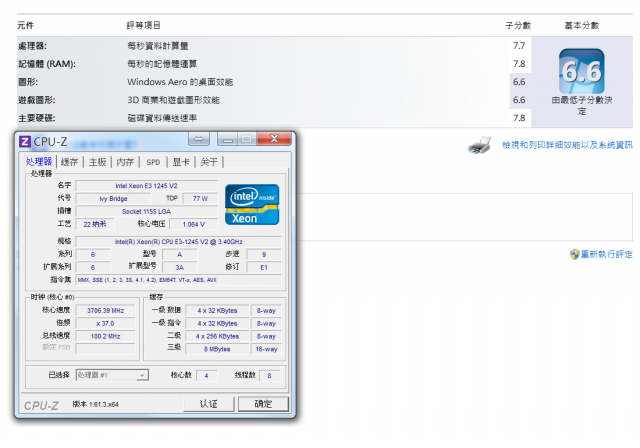The width and height of the screenshot is (640, 448).
Task: Open the 内存 tab
Action: click(x=125, y=162)
